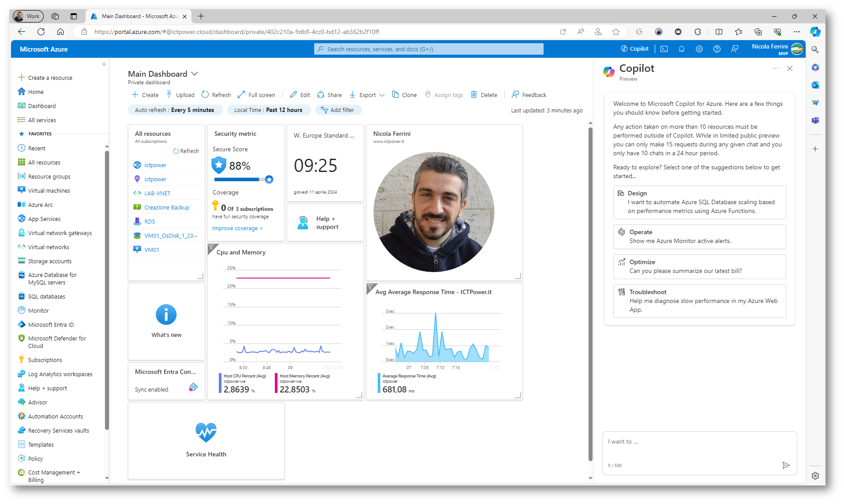Image resolution: width=844 pixels, height=504 pixels.
Task: Click Nicola Ferrini account avatar
Action: 797,49
